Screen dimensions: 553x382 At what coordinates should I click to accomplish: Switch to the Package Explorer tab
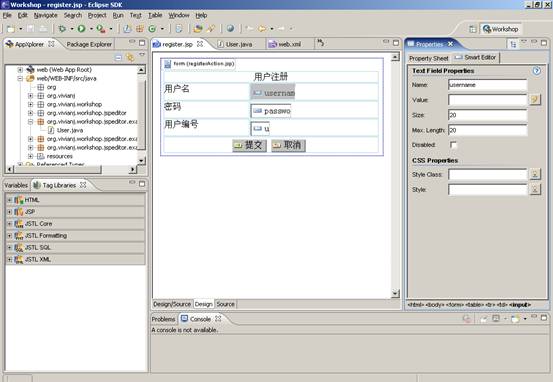89,44
